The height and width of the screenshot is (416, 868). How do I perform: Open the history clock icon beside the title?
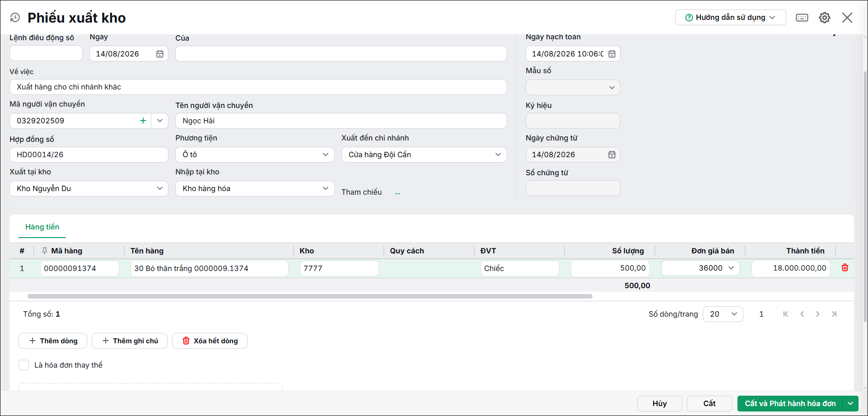pos(15,18)
